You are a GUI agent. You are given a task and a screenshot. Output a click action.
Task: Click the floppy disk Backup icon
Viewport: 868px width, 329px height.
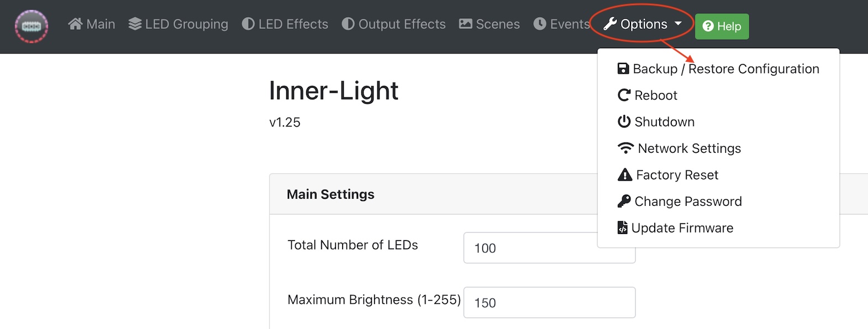pos(623,68)
